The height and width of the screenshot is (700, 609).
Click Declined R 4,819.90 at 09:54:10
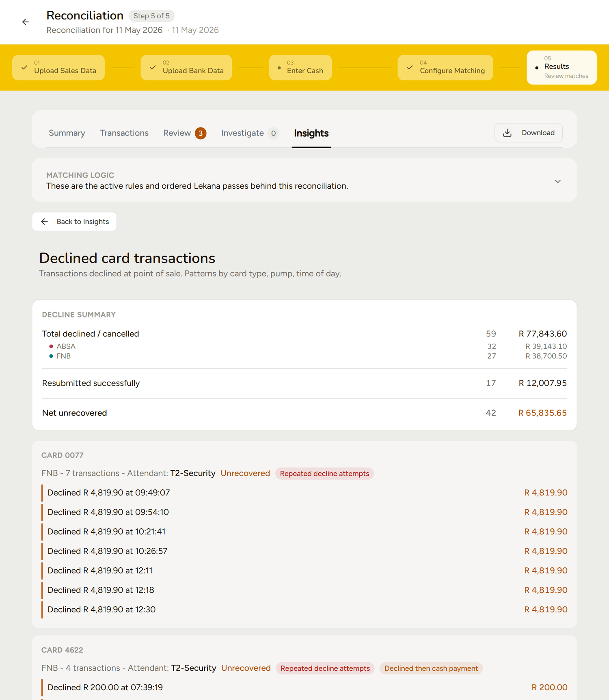tap(108, 512)
